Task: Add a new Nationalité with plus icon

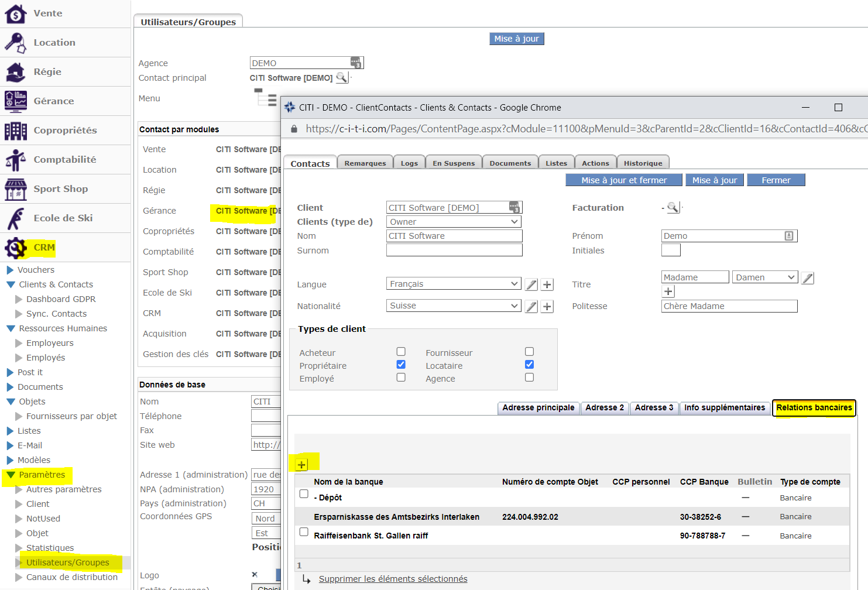Action: point(547,306)
